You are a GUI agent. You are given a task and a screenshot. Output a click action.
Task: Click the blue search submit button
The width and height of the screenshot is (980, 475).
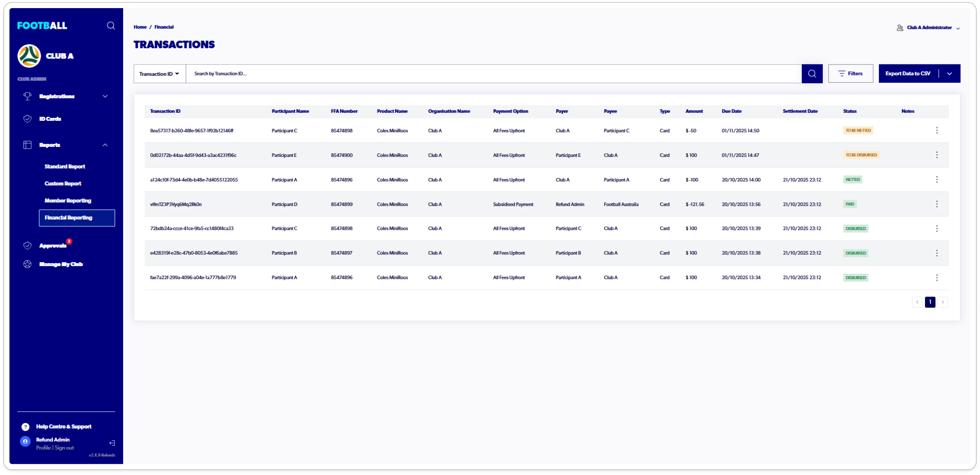coord(812,74)
